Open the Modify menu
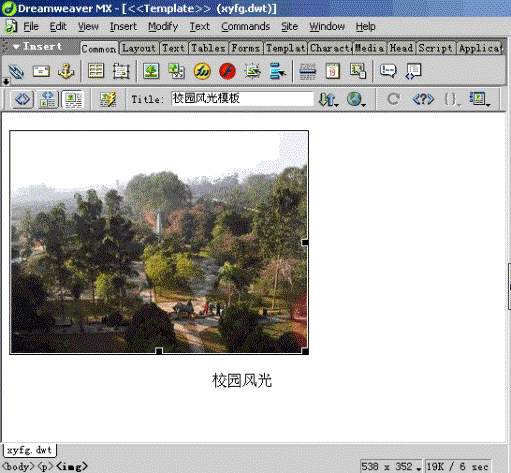The height and width of the screenshot is (473, 511). pyautogui.click(x=163, y=26)
